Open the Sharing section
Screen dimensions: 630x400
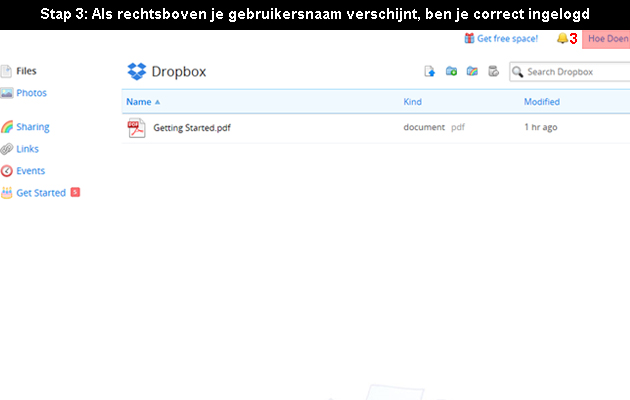click(33, 127)
